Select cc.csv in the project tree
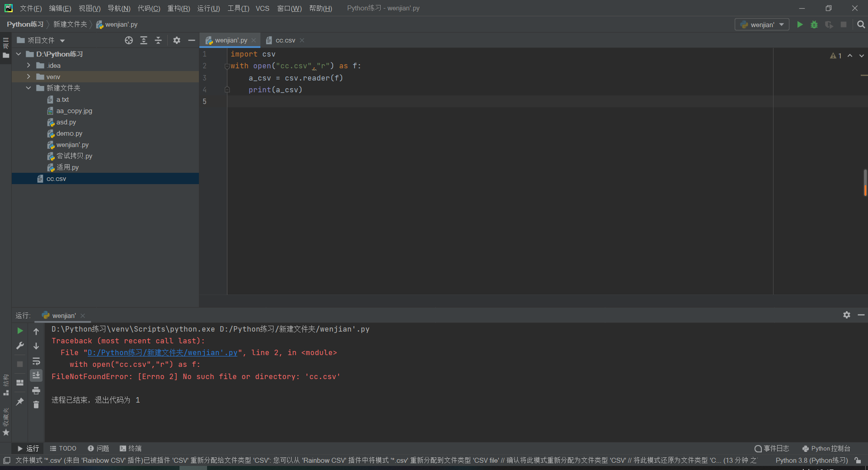Screen dimensions: 868x470 click(105, 179)
